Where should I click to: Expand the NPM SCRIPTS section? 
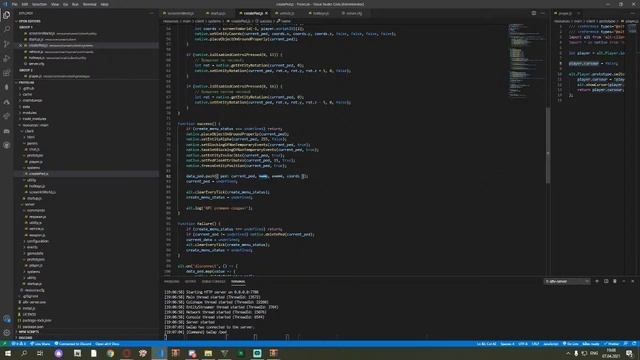[29, 332]
